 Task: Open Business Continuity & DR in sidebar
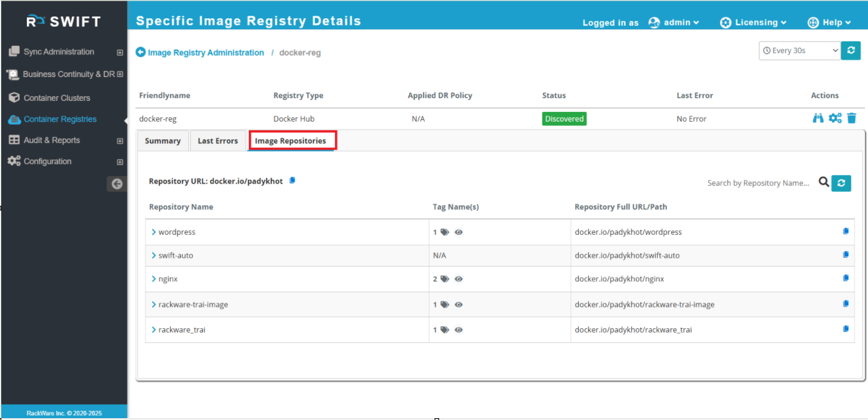(69, 74)
